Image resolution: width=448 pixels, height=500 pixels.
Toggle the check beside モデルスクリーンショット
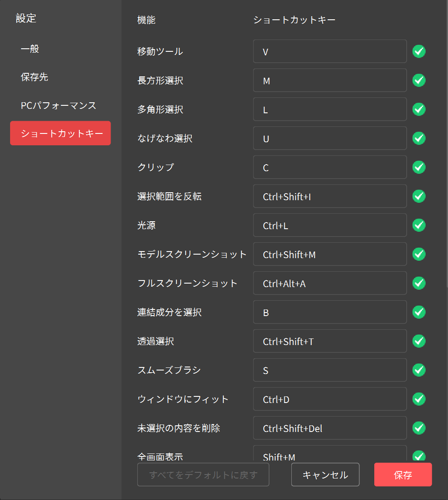(x=419, y=254)
